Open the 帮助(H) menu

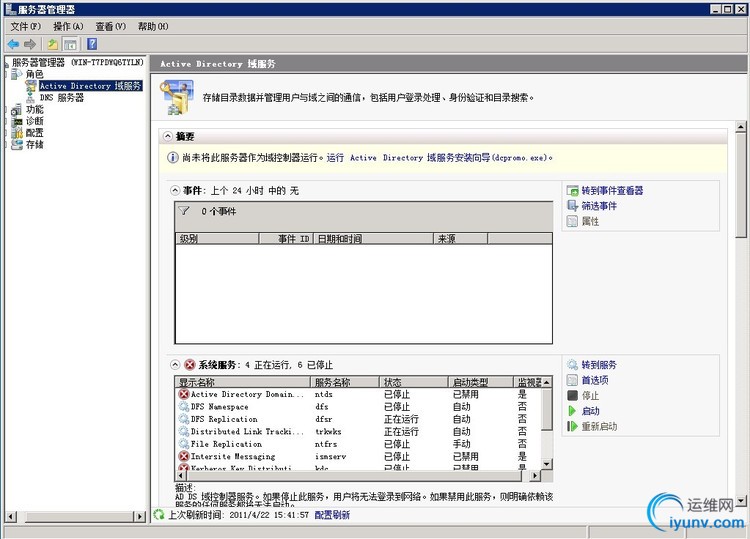(x=153, y=26)
